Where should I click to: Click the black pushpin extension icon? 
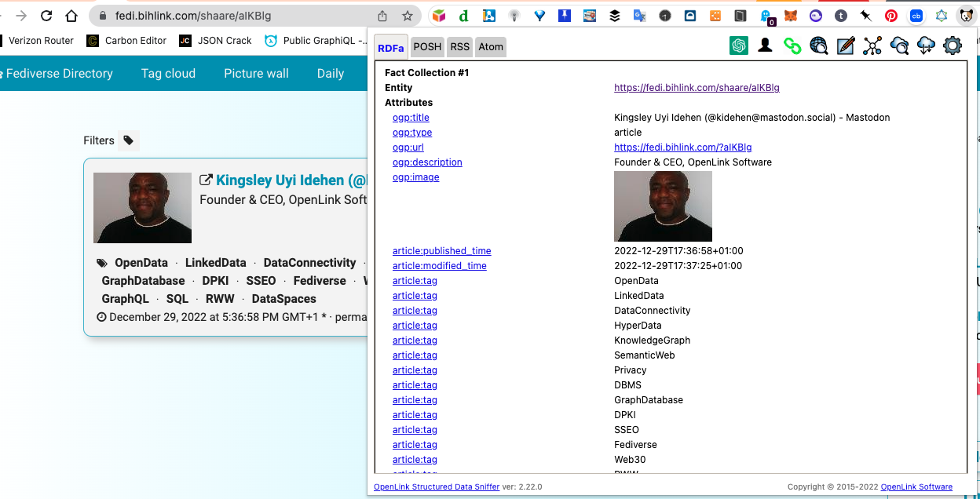[866, 16]
